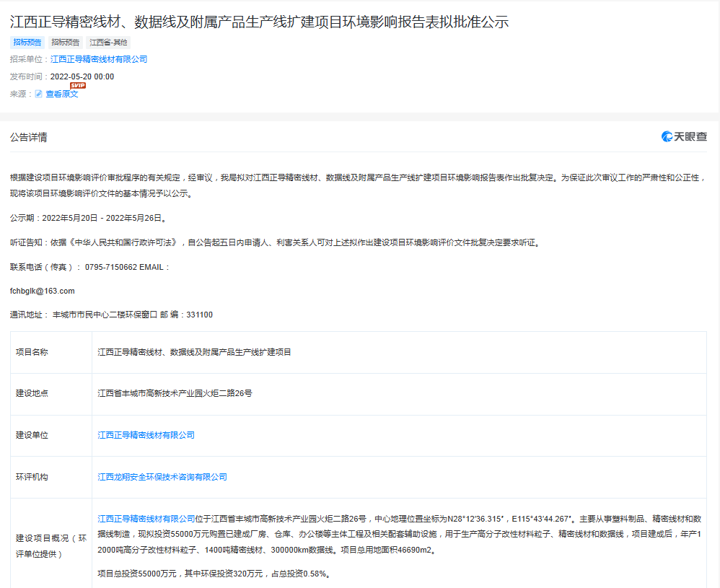
Task: Open 江西正导精密线材有限公司 link in 建设单位 row
Action: pyautogui.click(x=146, y=435)
